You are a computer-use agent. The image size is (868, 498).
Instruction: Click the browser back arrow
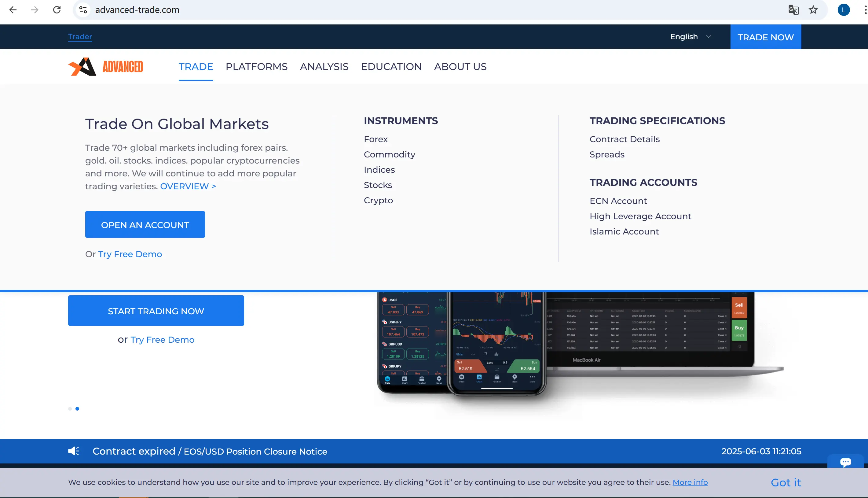[13, 10]
